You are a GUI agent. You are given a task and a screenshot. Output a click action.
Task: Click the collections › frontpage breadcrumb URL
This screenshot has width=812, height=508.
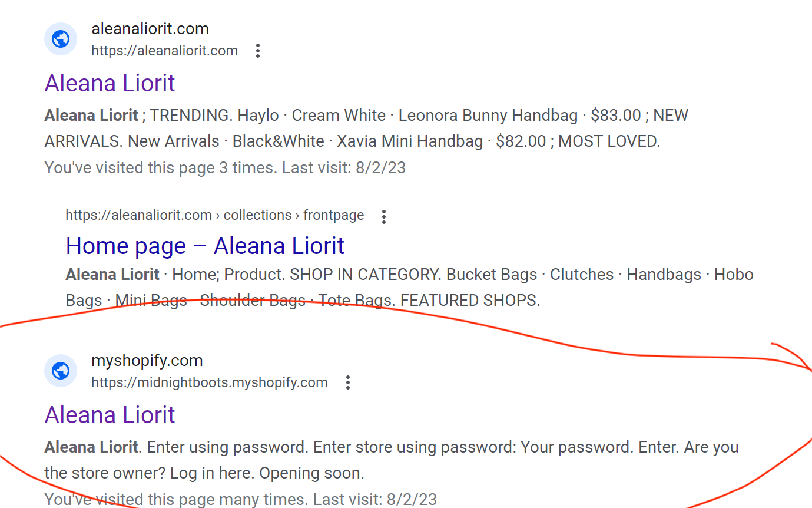(x=214, y=215)
